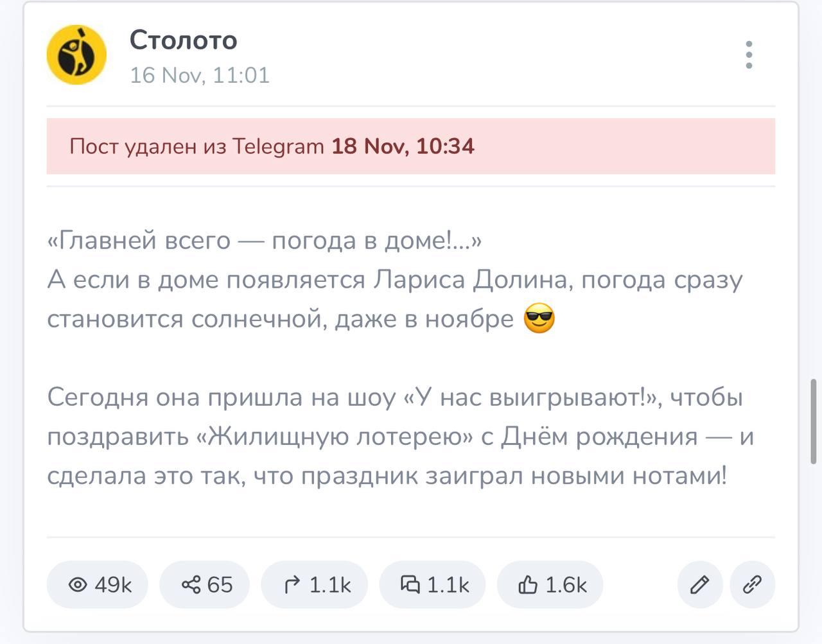This screenshot has height=644, width=822.
Task: Click the 49k views pill
Action: (96, 584)
